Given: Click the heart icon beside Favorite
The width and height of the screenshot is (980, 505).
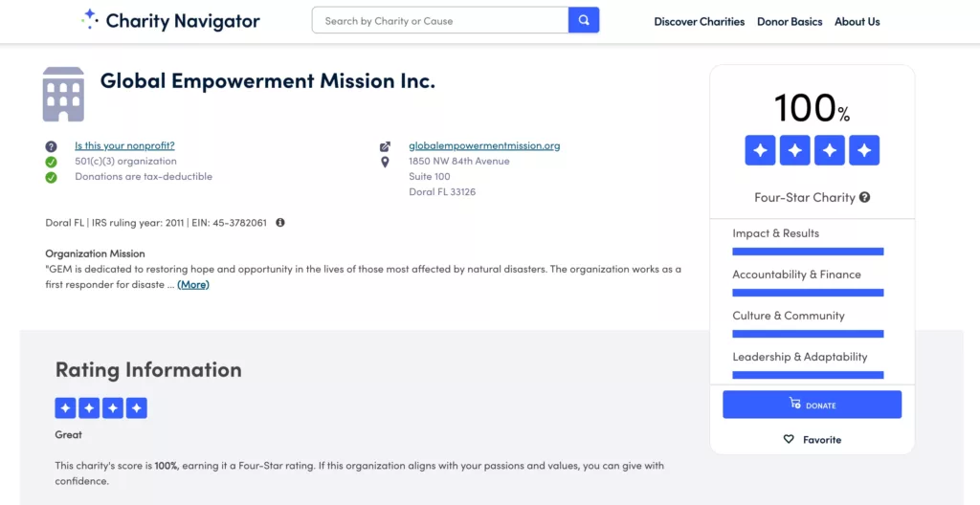Looking at the screenshot, I should 789,439.
